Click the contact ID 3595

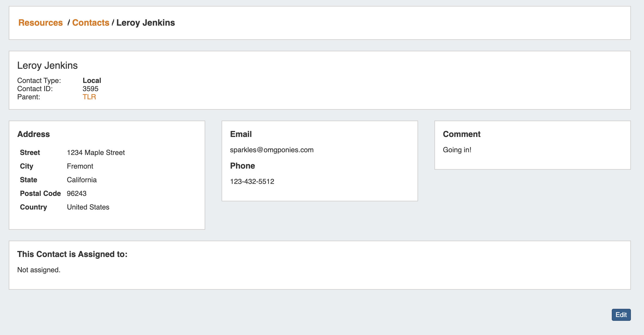(90, 89)
